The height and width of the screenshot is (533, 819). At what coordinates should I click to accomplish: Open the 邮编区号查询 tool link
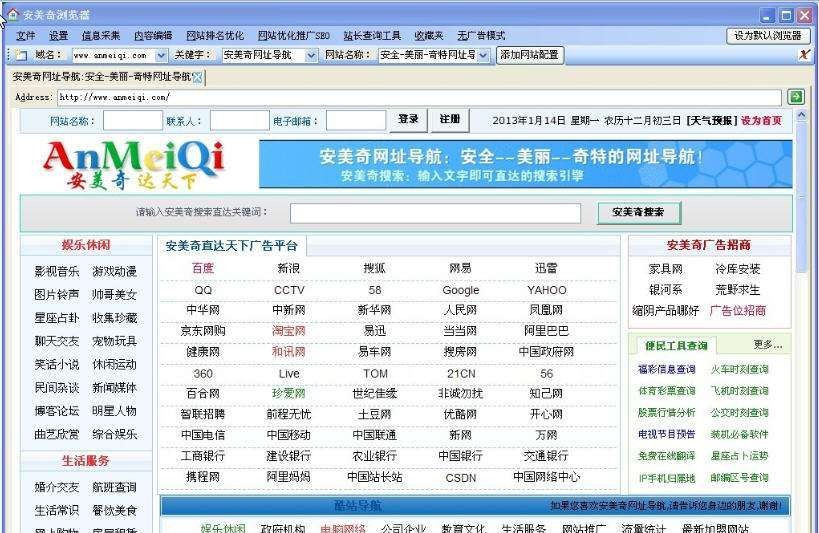point(739,478)
